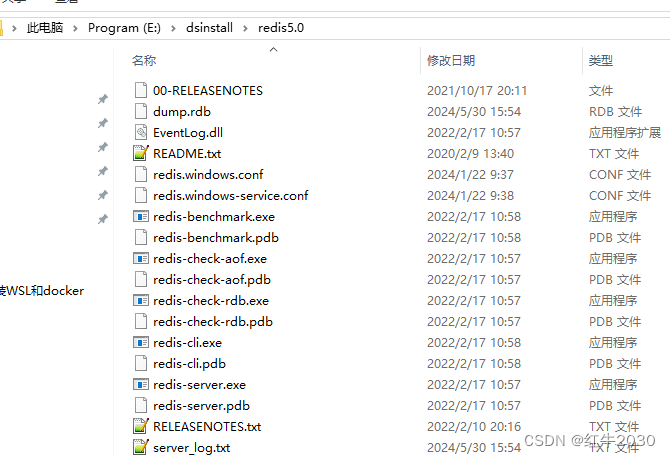The height and width of the screenshot is (457, 670).
Task: Click the README.txt notepad icon
Action: (141, 153)
